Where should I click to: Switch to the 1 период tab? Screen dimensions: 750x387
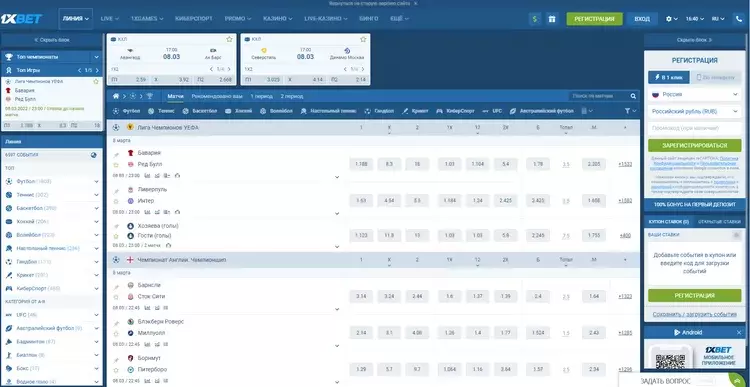(x=261, y=96)
